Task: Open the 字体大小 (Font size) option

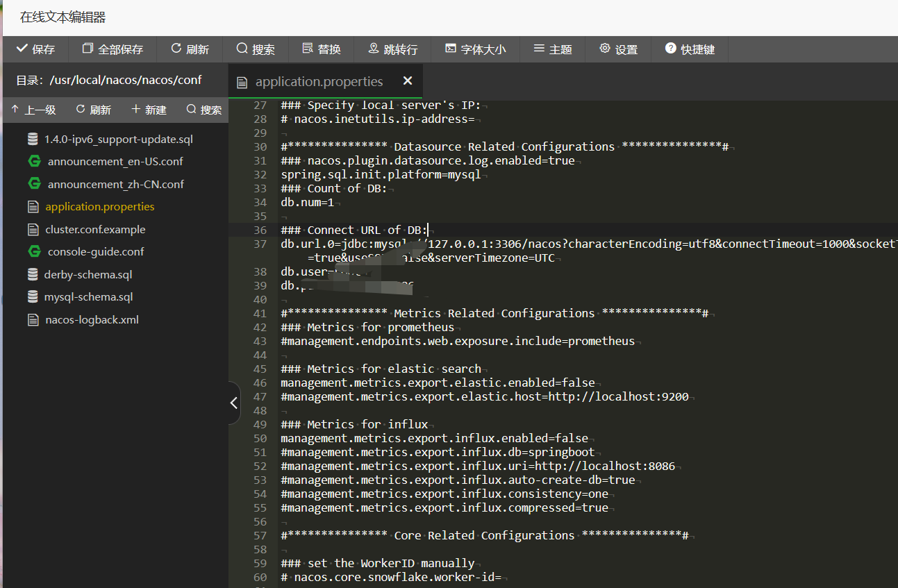Action: pyautogui.click(x=476, y=49)
